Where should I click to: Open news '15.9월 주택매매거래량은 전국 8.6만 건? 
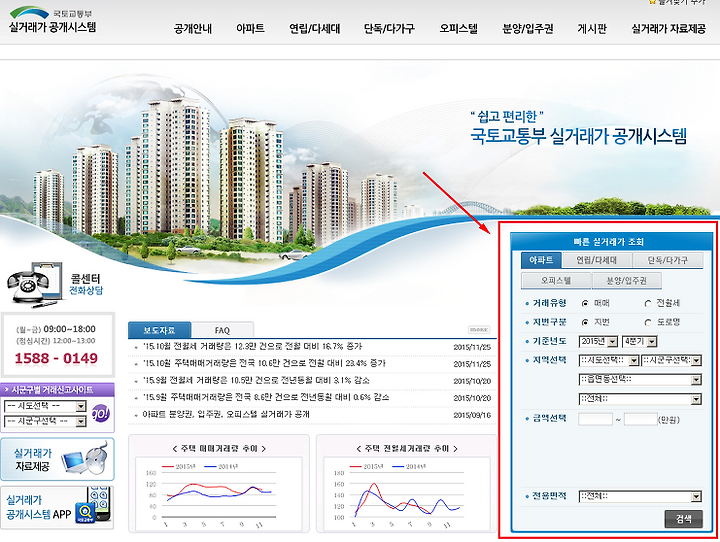click(265, 397)
